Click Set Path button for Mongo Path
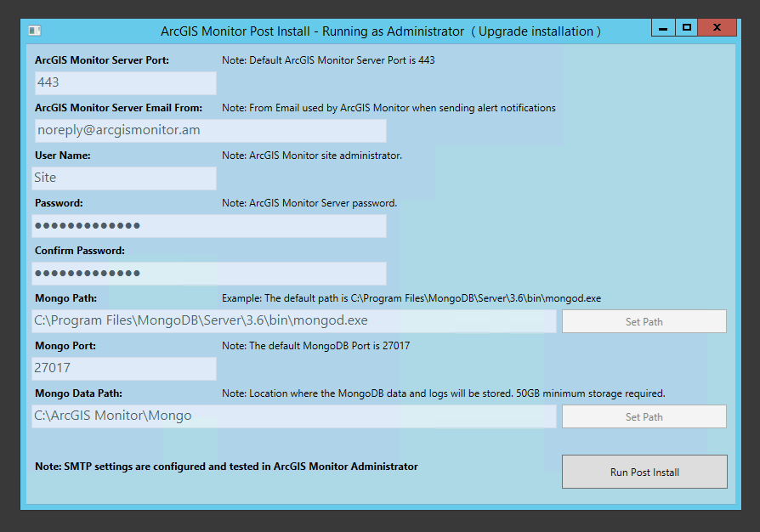Image resolution: width=760 pixels, height=532 pixels. click(x=644, y=321)
